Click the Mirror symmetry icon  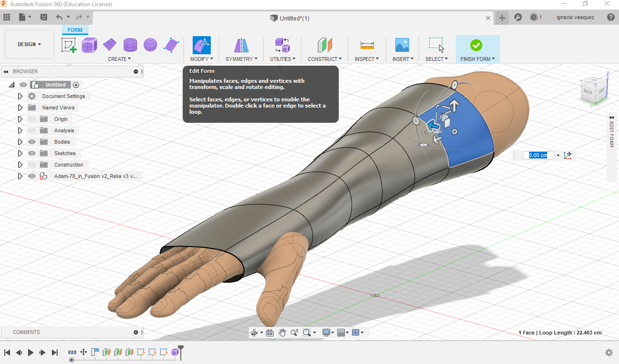point(241,45)
